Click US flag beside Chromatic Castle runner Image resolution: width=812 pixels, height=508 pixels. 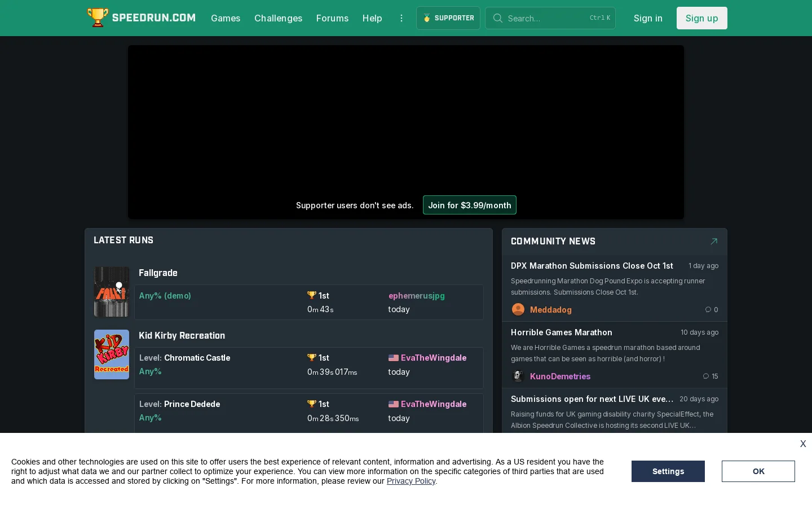coord(394,358)
